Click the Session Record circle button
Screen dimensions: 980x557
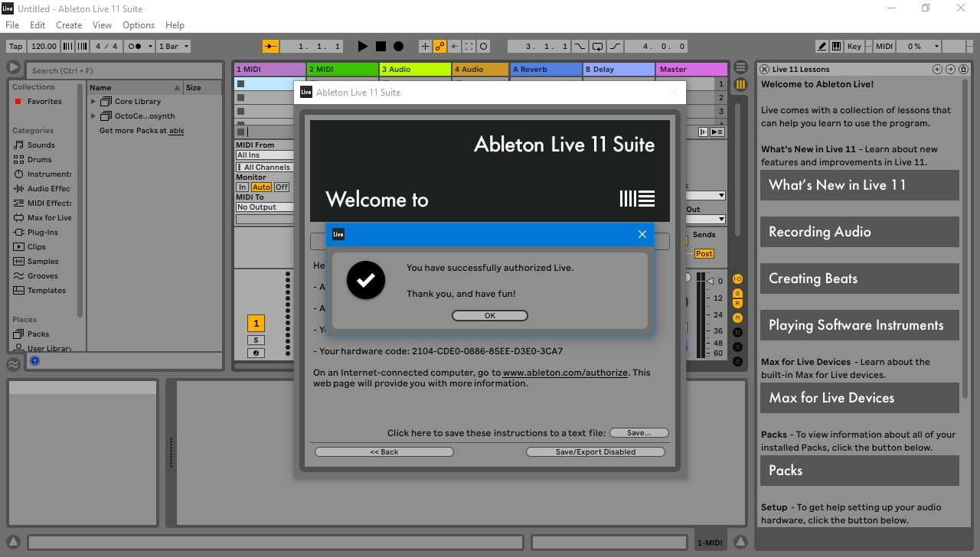coord(484,46)
